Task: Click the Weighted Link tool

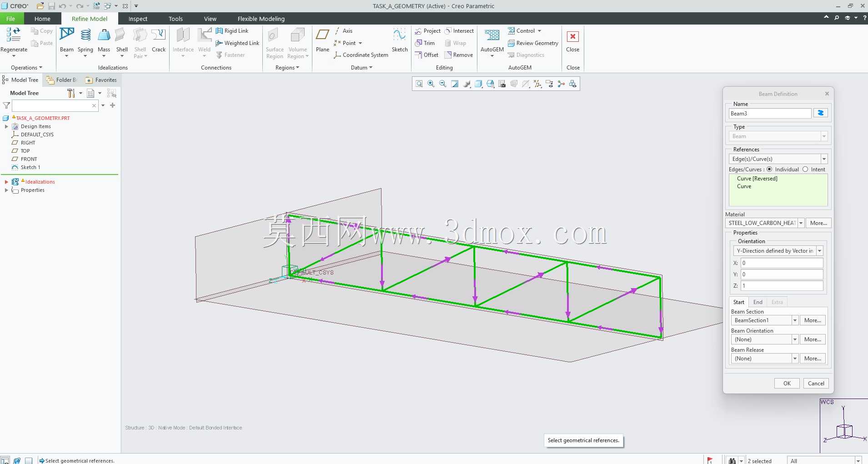Action: point(237,43)
